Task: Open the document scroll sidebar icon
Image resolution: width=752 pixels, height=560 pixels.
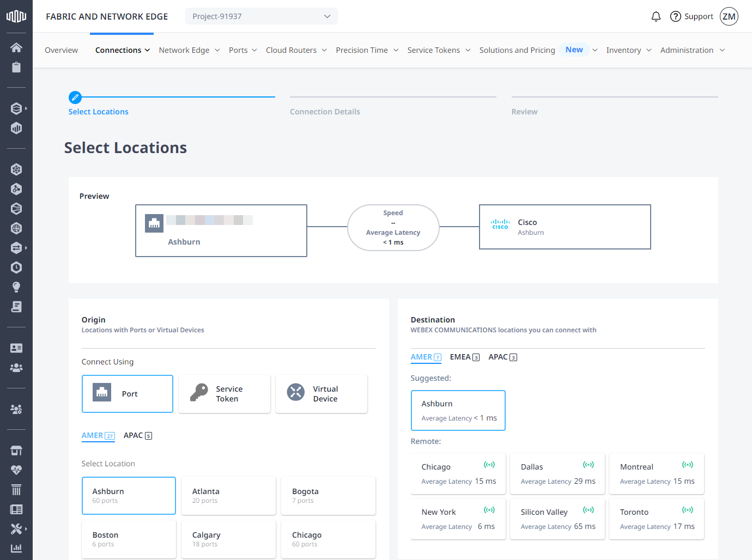Action: 16,307
